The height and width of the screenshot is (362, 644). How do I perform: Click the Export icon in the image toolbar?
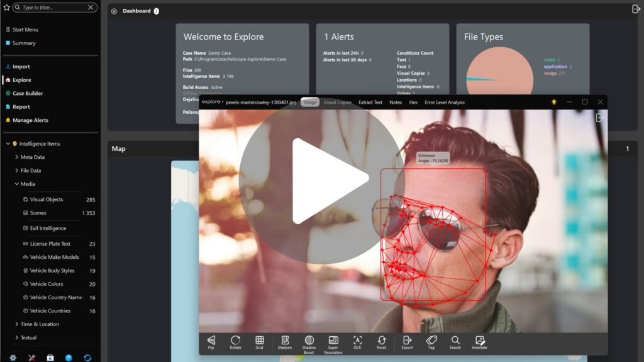(x=407, y=341)
